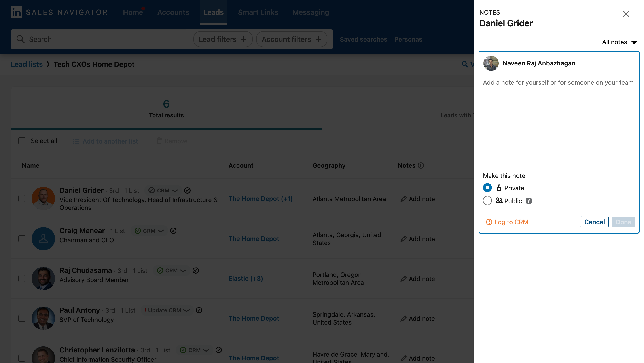This screenshot has width=644, height=363.
Task: Click the lock icon next to Private
Action: coord(499,188)
